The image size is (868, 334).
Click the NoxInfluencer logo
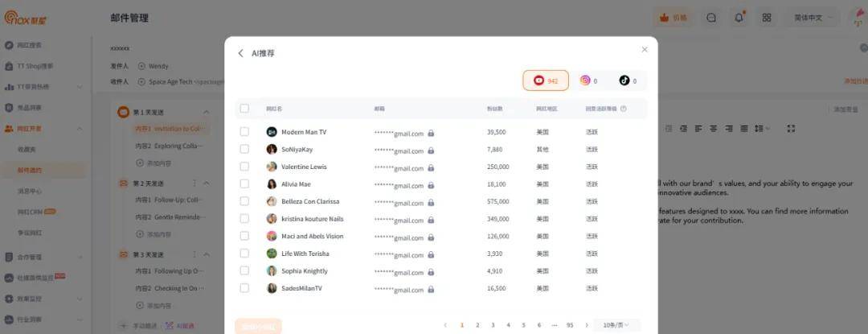coord(26,17)
